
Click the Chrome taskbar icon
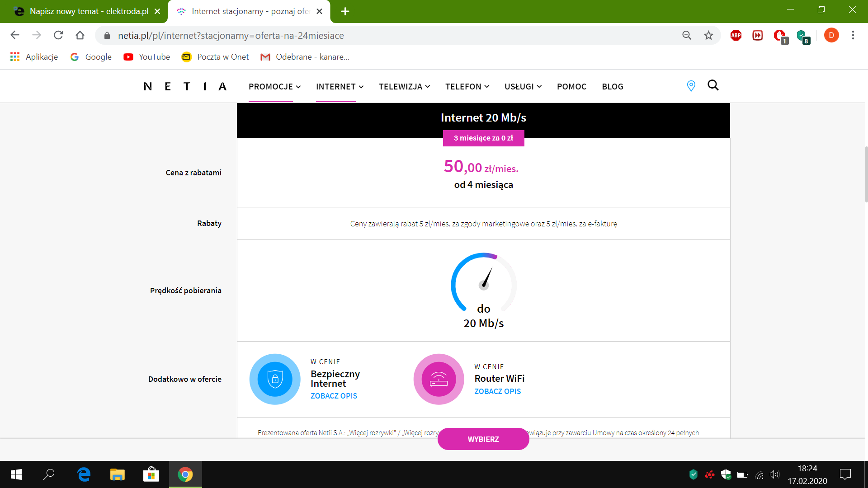coord(185,474)
